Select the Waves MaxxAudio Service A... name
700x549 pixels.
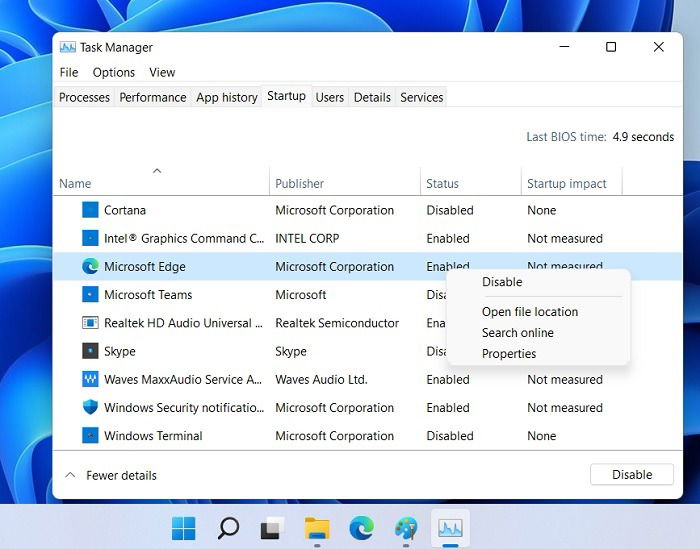click(183, 379)
